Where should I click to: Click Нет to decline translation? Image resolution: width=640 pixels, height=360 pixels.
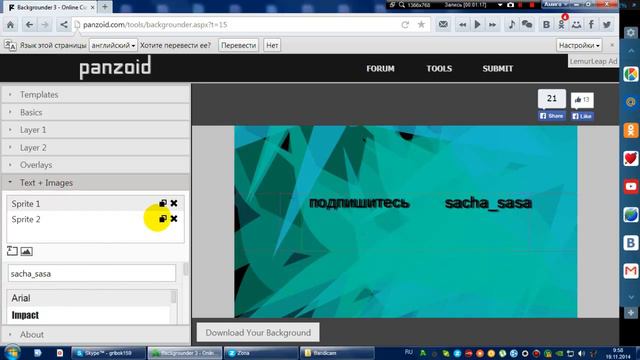tap(272, 45)
